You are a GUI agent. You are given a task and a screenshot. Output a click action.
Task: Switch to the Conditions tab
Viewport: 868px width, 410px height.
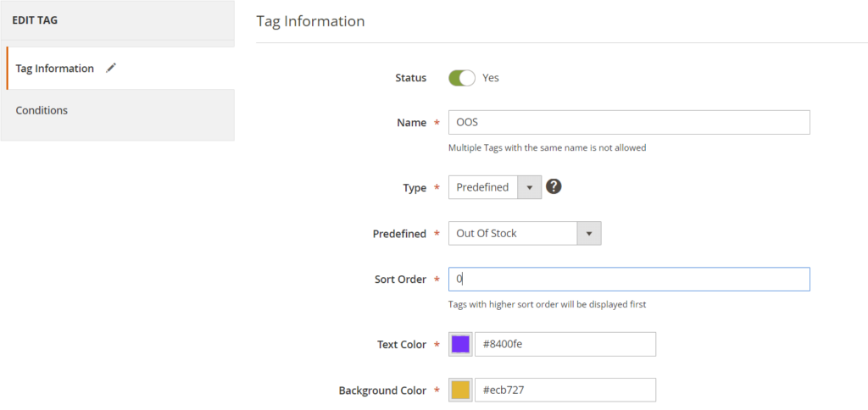point(42,110)
